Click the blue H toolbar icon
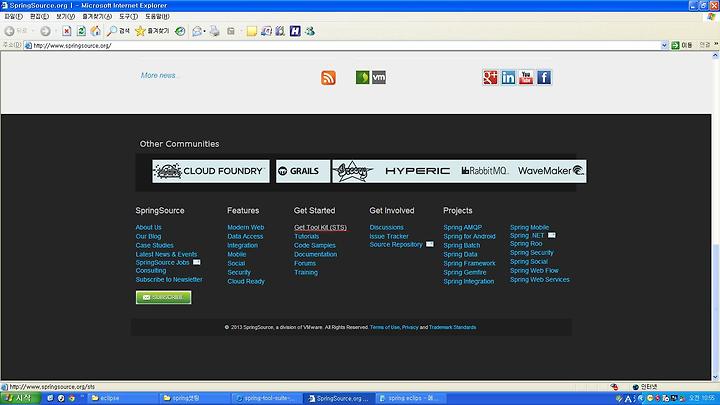This screenshot has width=720, height=405. [295, 31]
